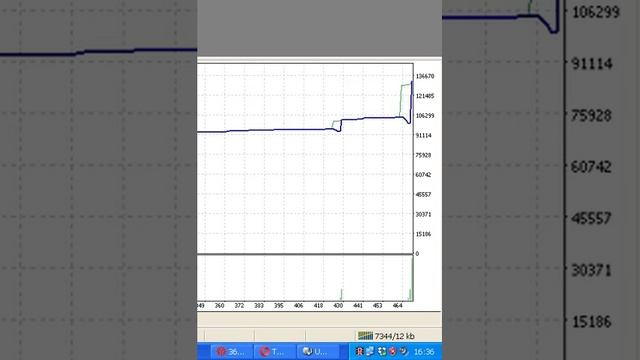Click the 430 label on the horizontal axis
This screenshot has width=640, height=360.
click(338, 305)
